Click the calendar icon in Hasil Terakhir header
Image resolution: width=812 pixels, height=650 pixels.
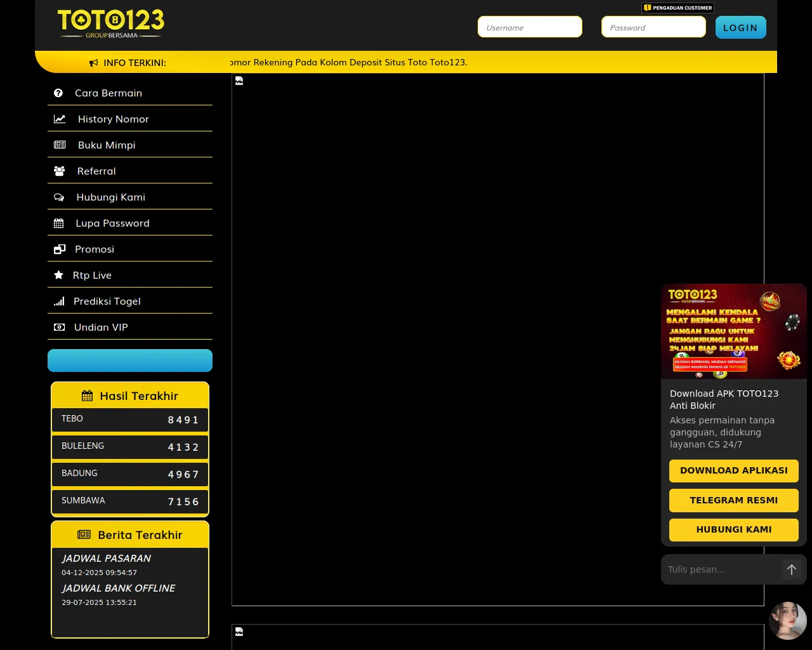[88, 396]
